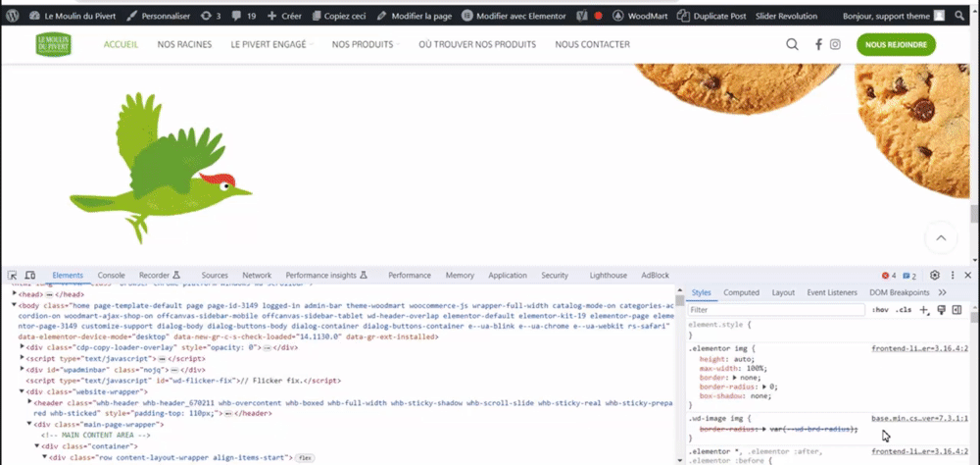This screenshot has width=980, height=465.
Task: Toggle :hov element state panel
Action: click(880, 310)
